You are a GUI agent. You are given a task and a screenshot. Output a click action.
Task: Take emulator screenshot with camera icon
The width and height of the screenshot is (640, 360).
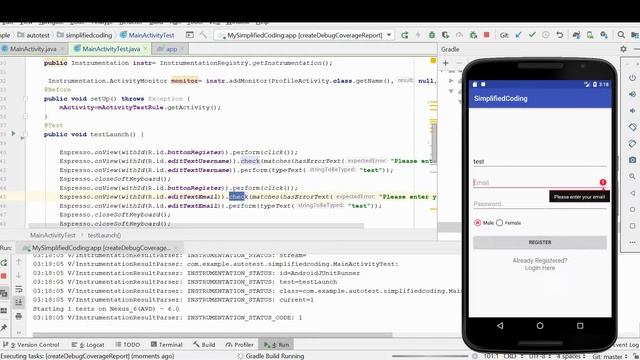click(x=632, y=160)
